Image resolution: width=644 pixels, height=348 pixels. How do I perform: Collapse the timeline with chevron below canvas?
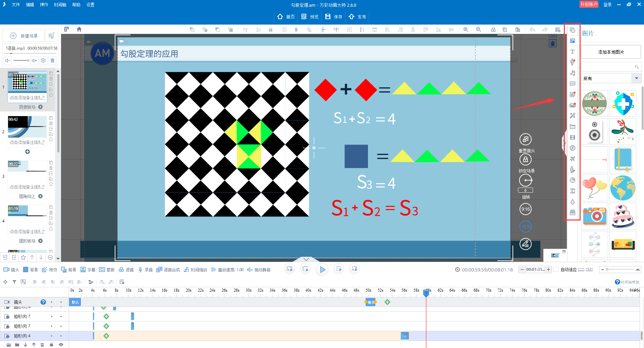point(306,259)
